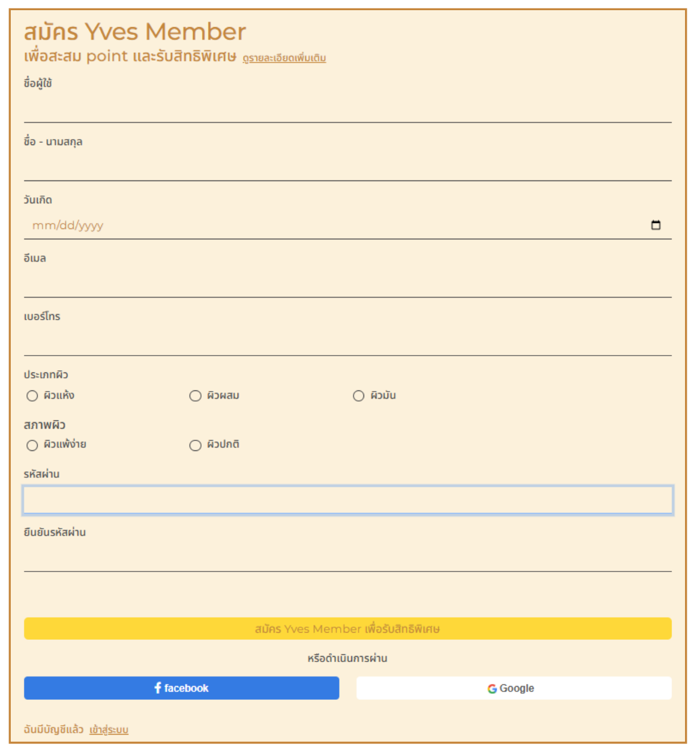Image resolution: width=700 pixels, height=752 pixels.
Task: Sign up with the Google button
Action: tap(514, 688)
